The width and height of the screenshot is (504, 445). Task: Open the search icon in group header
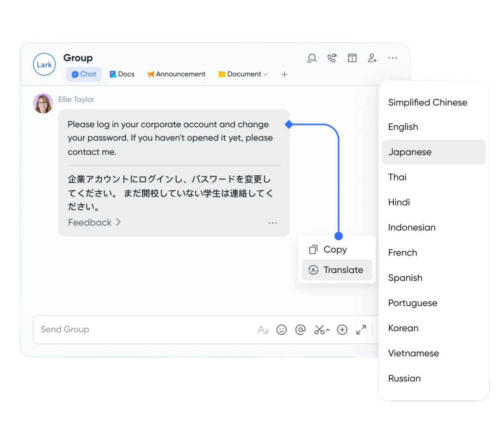click(x=312, y=58)
